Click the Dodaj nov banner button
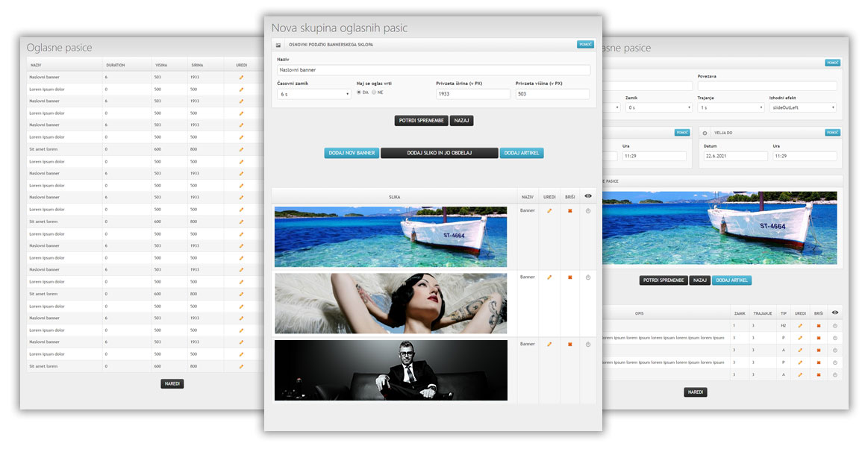 click(352, 153)
